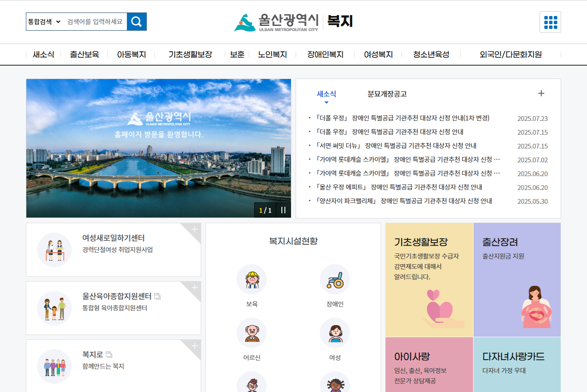This screenshot has height=392, width=587.
Task: Open the yellow 기초생활보장 tile
Action: point(429,280)
